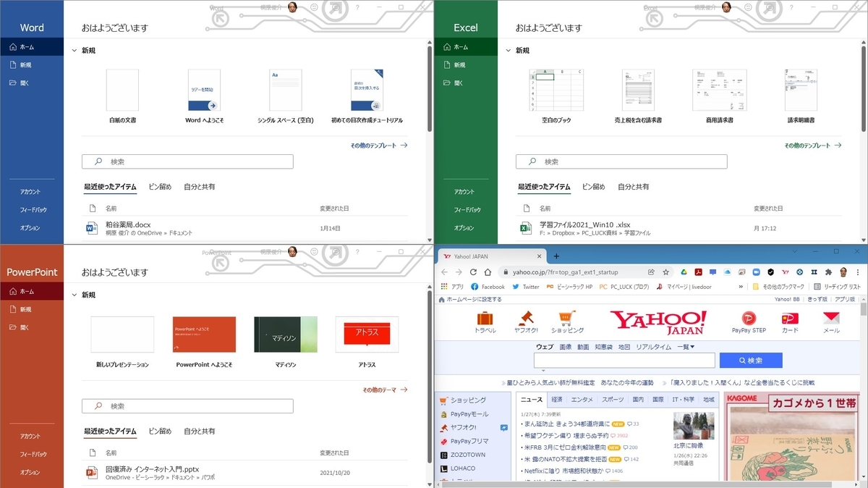Open Word's 開く sidebar folder icon
The width and height of the screenshot is (868, 488).
tap(13, 83)
